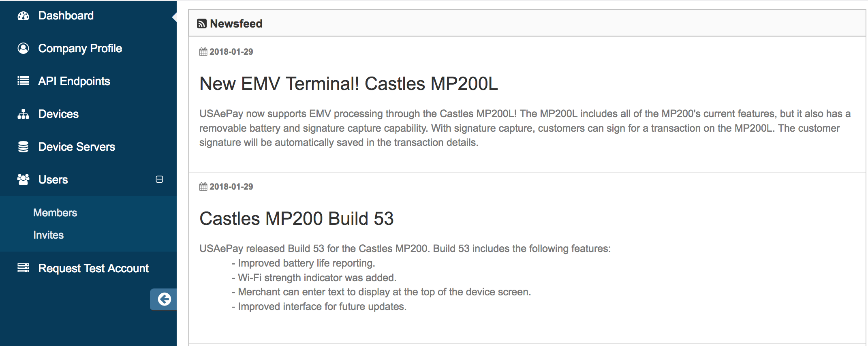Click the calendar icon on the Build 53 post

pos(203,187)
